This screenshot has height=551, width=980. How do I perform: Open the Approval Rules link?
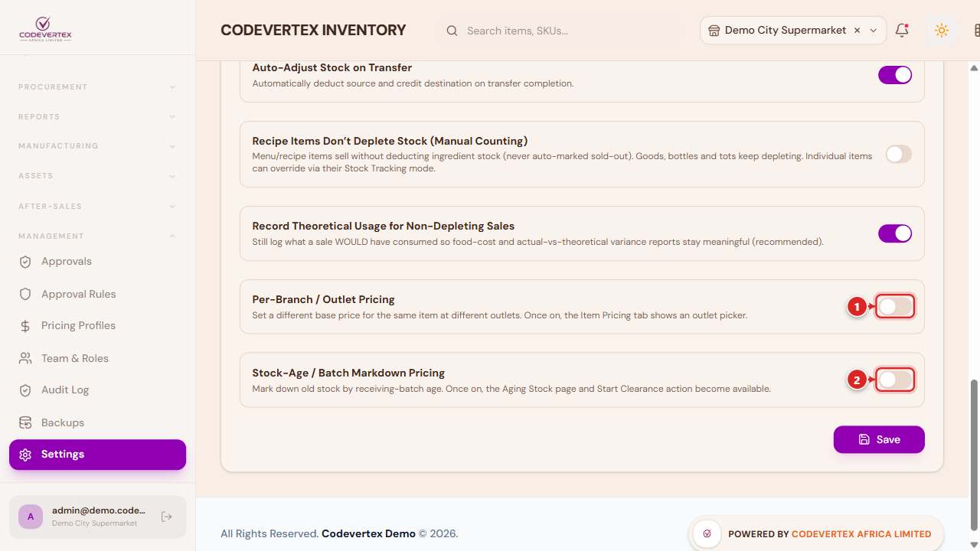point(97,294)
